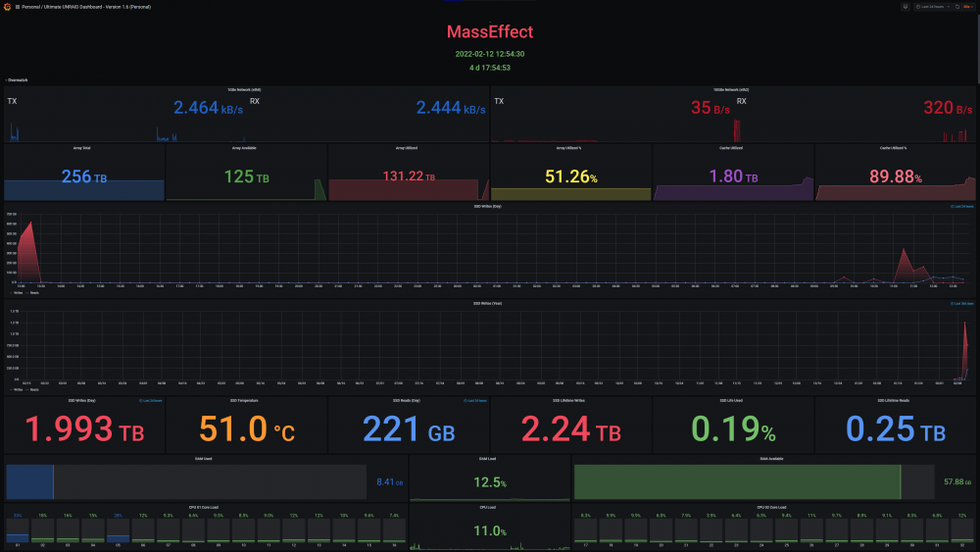This screenshot has width=980, height=552.
Task: Collapse the Overwatch dashboard row
Action: [17, 80]
